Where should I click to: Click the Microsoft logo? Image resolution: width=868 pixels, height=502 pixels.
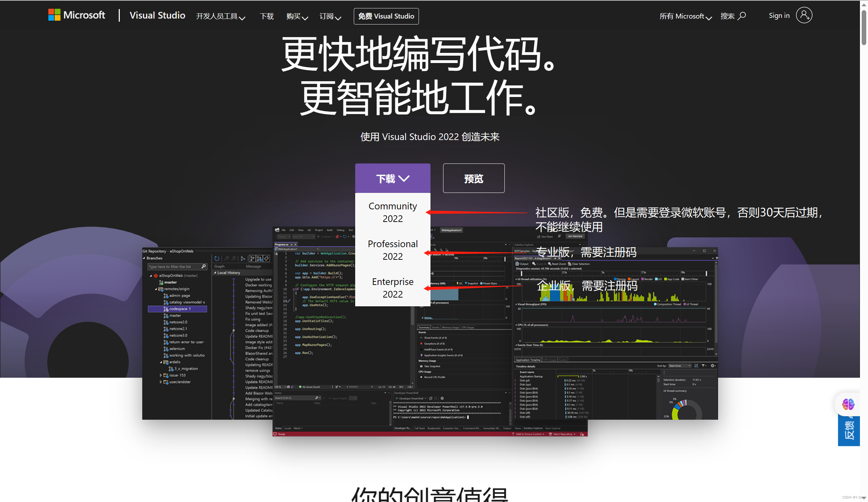coord(77,15)
